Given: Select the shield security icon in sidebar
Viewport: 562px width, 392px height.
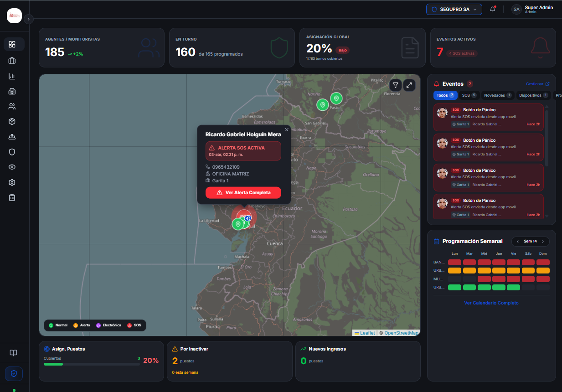Looking at the screenshot, I should point(14,152).
